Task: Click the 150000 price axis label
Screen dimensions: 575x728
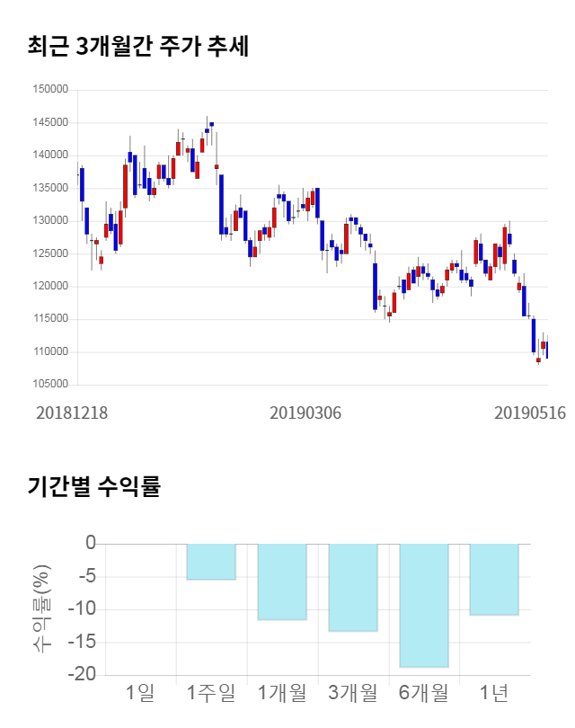Action: (x=50, y=90)
